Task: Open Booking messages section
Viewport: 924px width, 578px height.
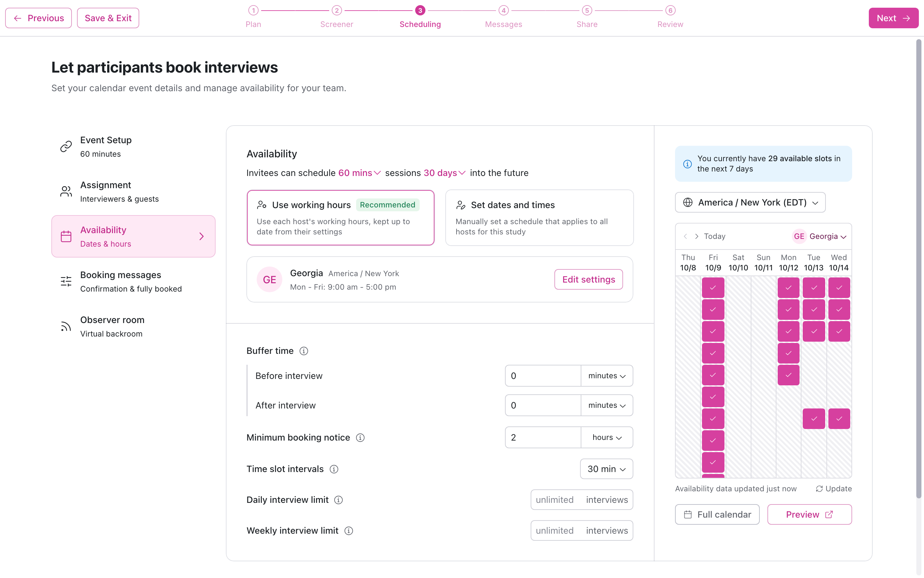Action: click(133, 281)
